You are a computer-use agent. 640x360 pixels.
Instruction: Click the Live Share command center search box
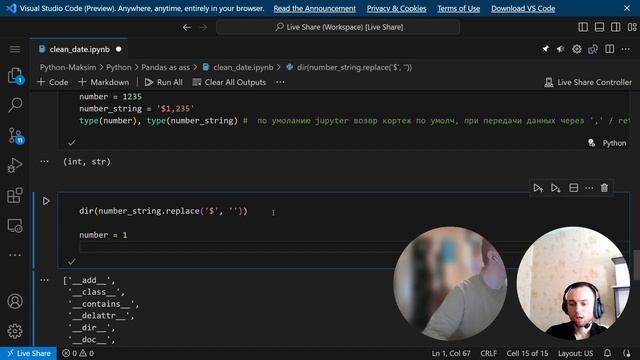(x=338, y=27)
